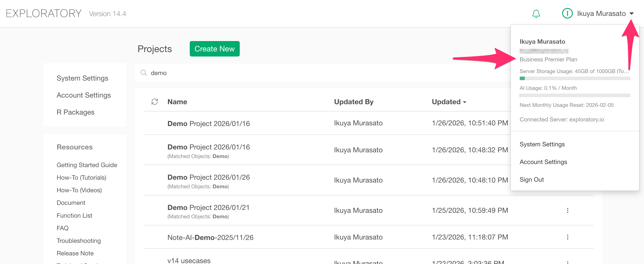Screen dimensions: 644x264
Task: Choose Sign Out from the account menu
Action: [x=531, y=179]
